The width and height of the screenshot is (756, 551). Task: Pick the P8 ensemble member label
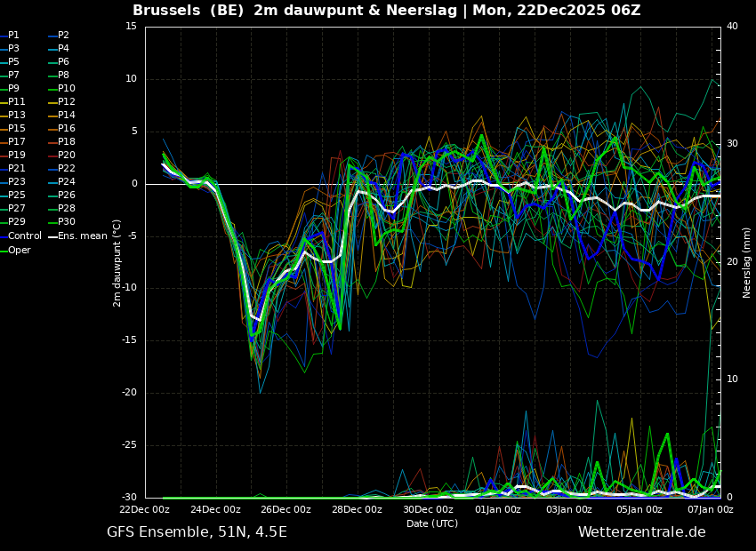tap(60, 76)
